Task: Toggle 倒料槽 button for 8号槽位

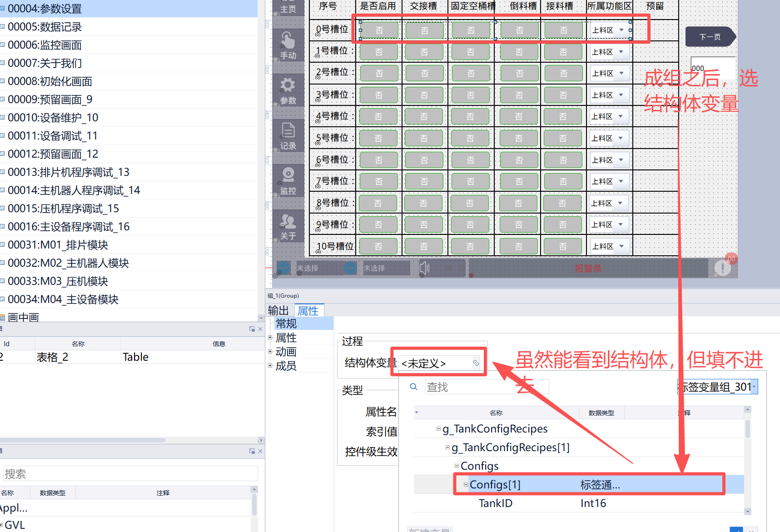Action: pos(518,204)
